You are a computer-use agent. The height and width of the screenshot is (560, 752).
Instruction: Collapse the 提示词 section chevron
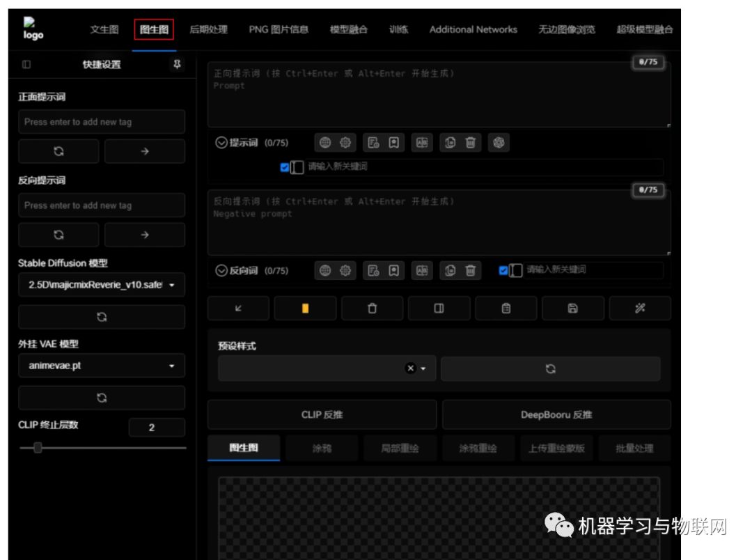click(221, 143)
